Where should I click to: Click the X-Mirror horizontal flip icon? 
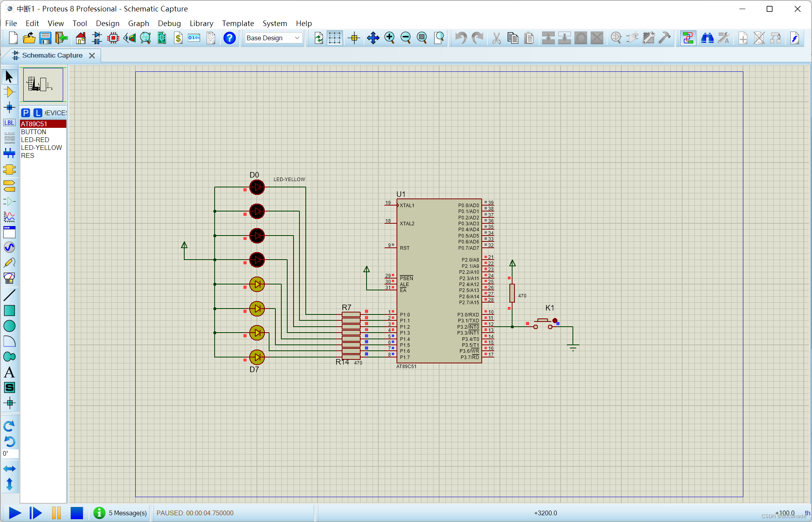coord(9,469)
